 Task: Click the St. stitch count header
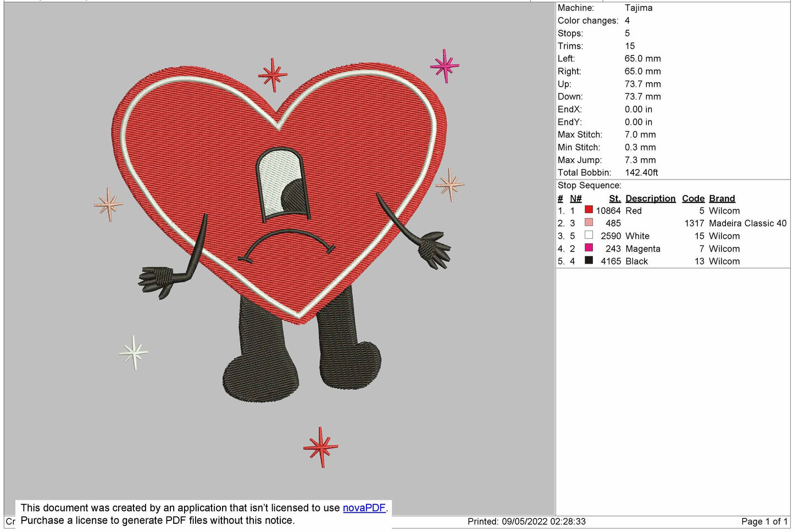pyautogui.click(x=614, y=198)
